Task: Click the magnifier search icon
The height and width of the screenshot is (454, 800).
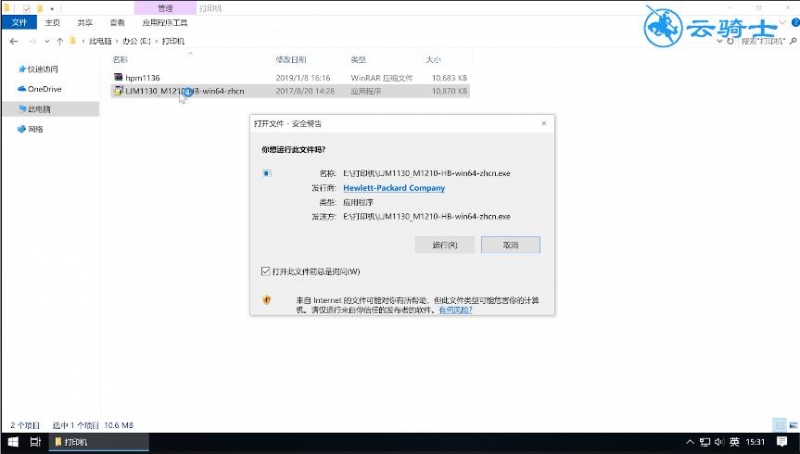Action: coord(793,41)
